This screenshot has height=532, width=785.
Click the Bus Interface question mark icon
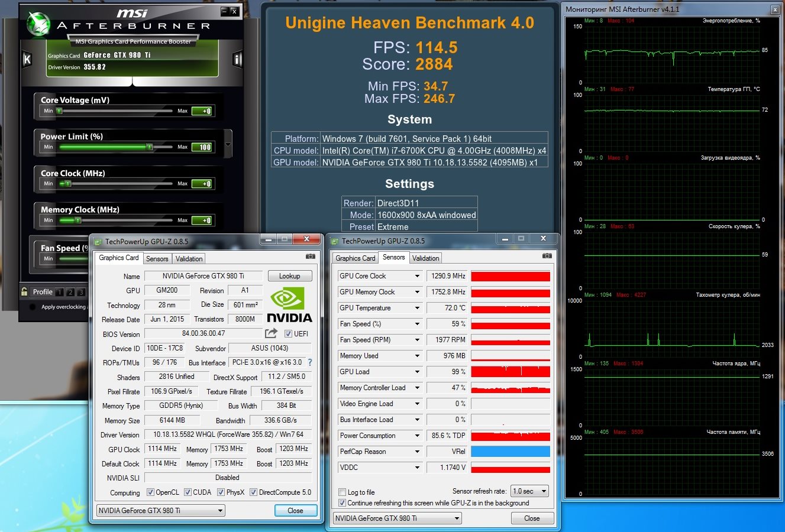(x=309, y=362)
